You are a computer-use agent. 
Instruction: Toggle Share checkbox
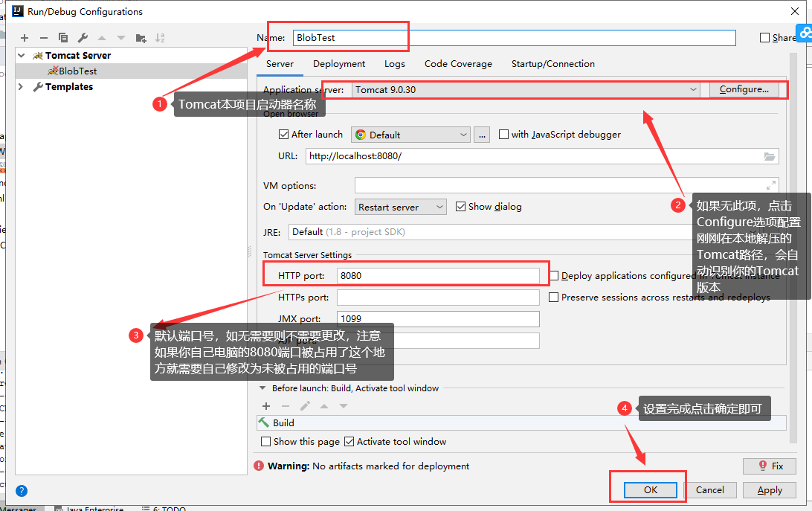764,37
